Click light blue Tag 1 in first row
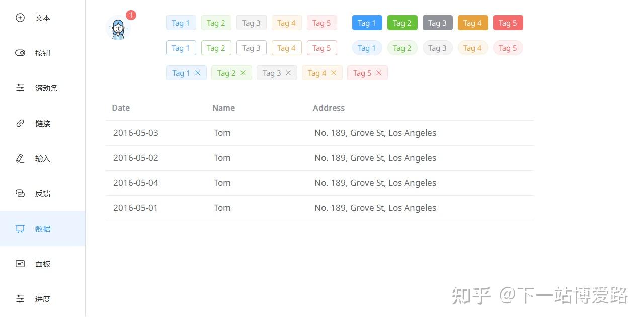 coord(181,23)
